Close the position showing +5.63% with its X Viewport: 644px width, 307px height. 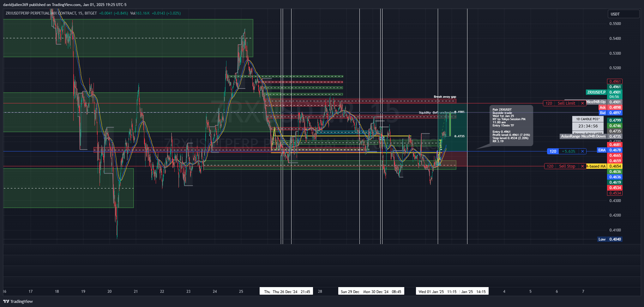click(x=582, y=151)
